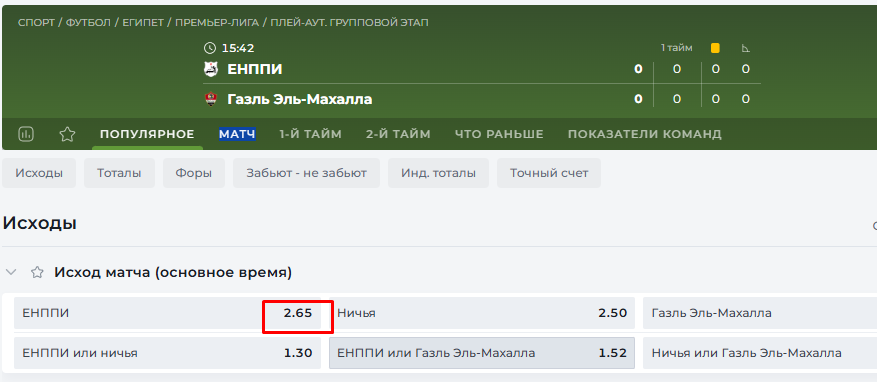Click the ЕНППИ team logo
Screen dimensions: 877x382
tap(211, 69)
